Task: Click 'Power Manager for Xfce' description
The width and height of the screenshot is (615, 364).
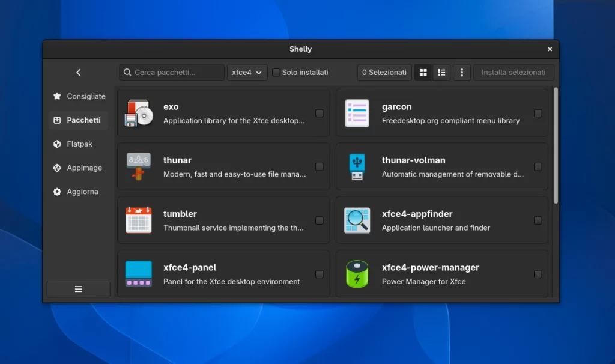Action: pyautogui.click(x=423, y=282)
